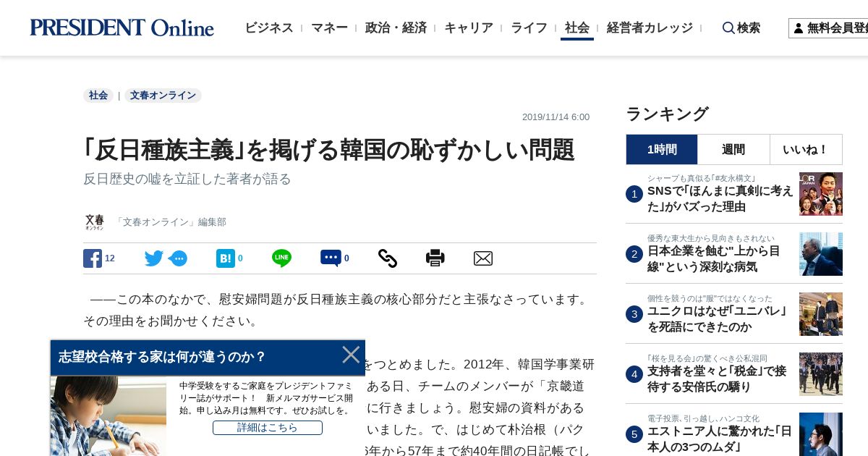
Task: Click the 社会 category tag above title
Action: coord(98,96)
